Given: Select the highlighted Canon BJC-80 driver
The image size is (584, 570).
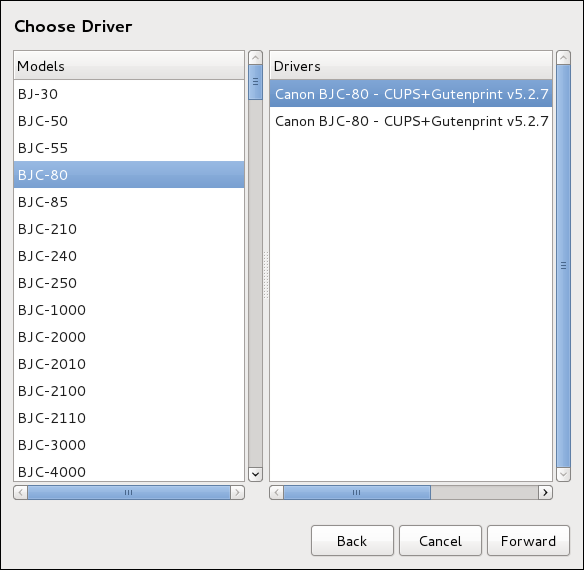Looking at the screenshot, I should (411, 94).
